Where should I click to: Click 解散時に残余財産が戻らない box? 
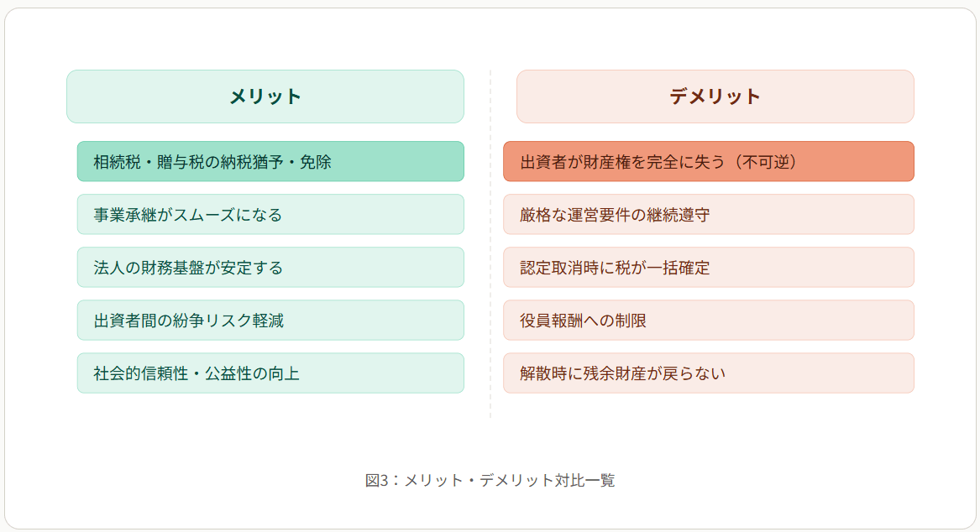click(708, 373)
